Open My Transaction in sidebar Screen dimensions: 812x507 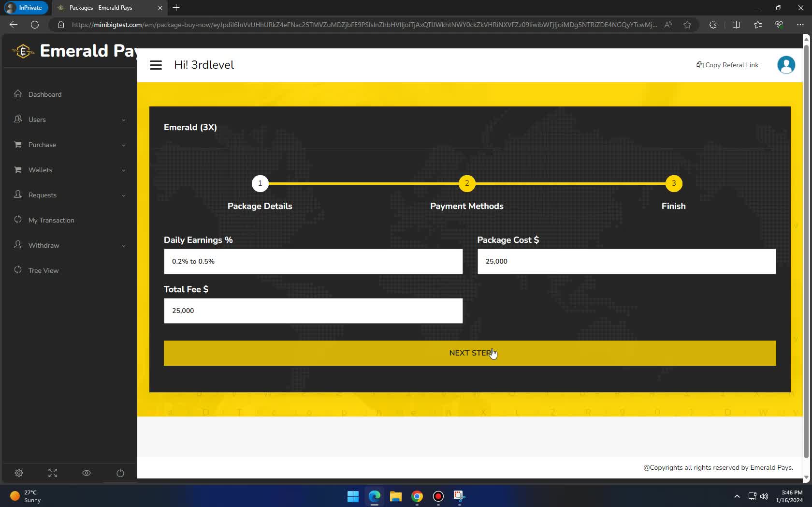pos(51,220)
